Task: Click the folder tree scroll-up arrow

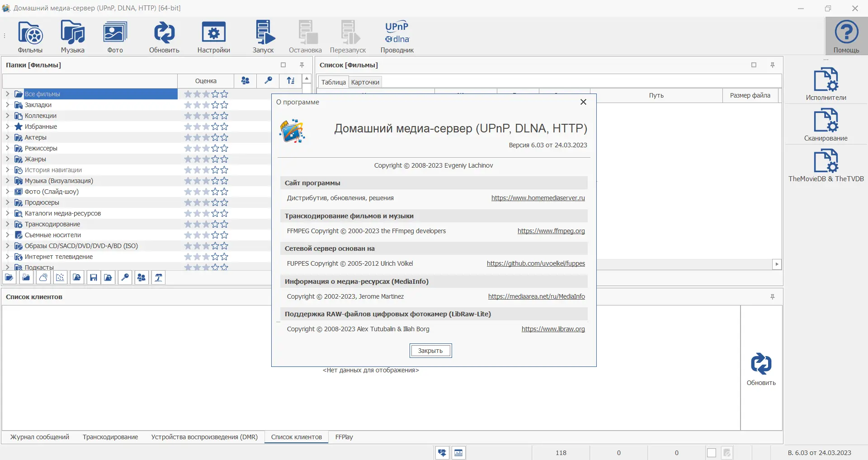Action: 307,79
